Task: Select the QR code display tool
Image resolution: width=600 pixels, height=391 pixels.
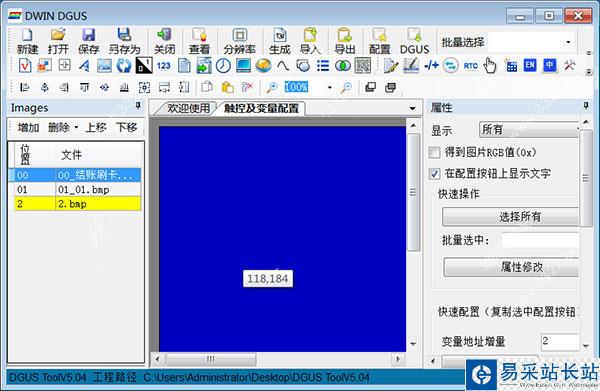Action: (x=362, y=66)
